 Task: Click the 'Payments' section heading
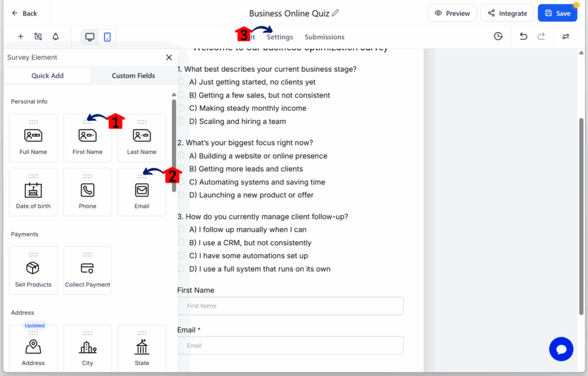point(24,234)
